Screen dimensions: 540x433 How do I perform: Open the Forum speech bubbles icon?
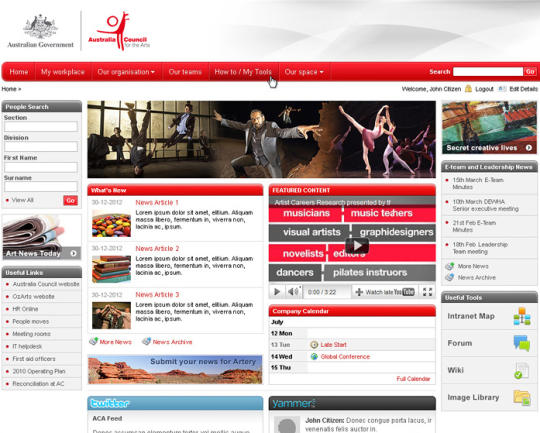pos(522,343)
